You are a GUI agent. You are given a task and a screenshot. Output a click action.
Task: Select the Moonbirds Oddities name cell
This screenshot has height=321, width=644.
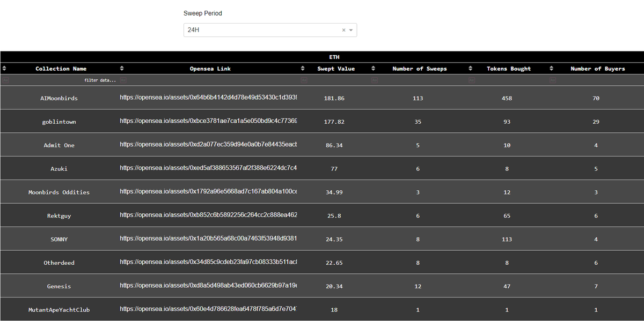click(59, 192)
